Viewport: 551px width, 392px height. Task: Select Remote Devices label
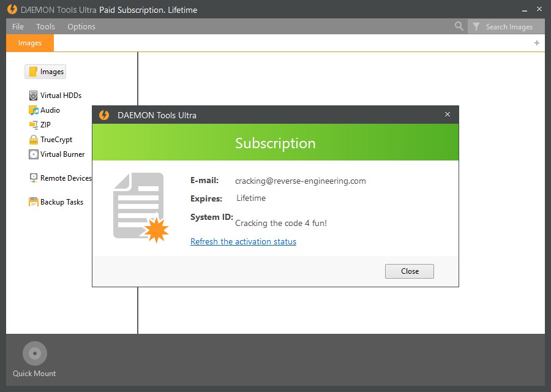(x=66, y=178)
